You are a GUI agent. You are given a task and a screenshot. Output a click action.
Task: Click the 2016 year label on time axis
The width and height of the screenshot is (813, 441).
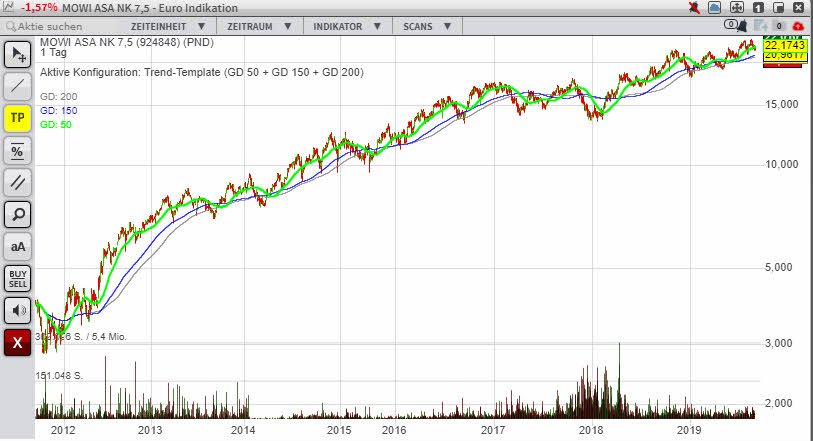pos(394,430)
